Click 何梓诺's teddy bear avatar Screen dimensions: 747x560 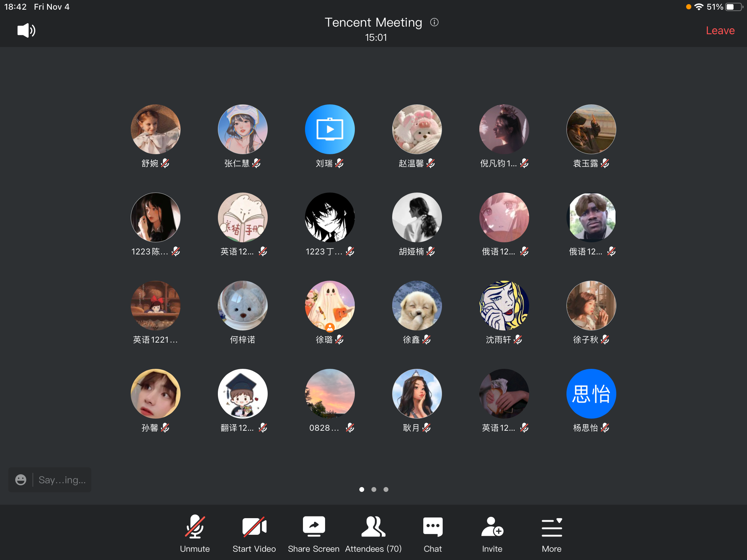(242, 306)
